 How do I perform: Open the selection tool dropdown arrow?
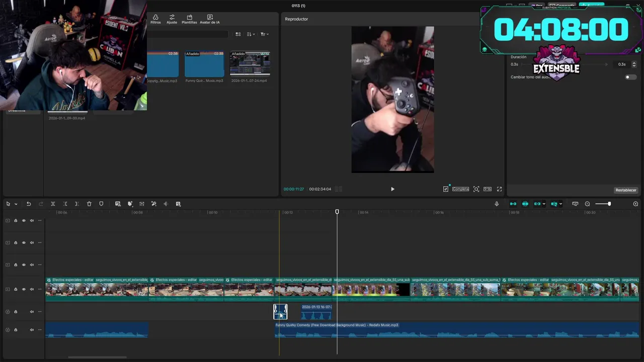16,204
